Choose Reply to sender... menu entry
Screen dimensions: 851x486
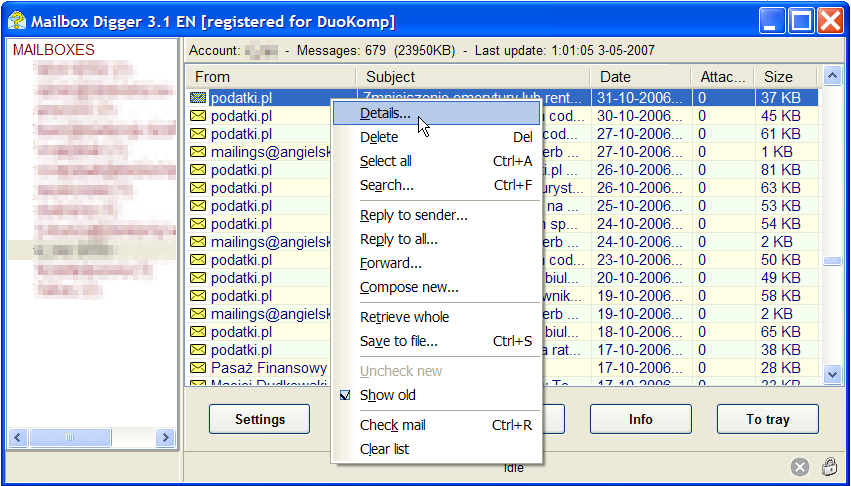point(436,216)
